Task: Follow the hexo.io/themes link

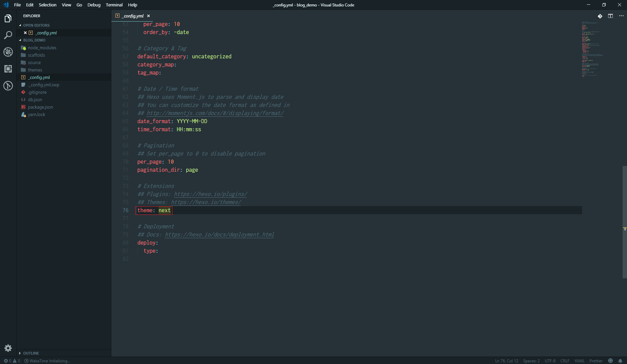Action: tap(206, 202)
